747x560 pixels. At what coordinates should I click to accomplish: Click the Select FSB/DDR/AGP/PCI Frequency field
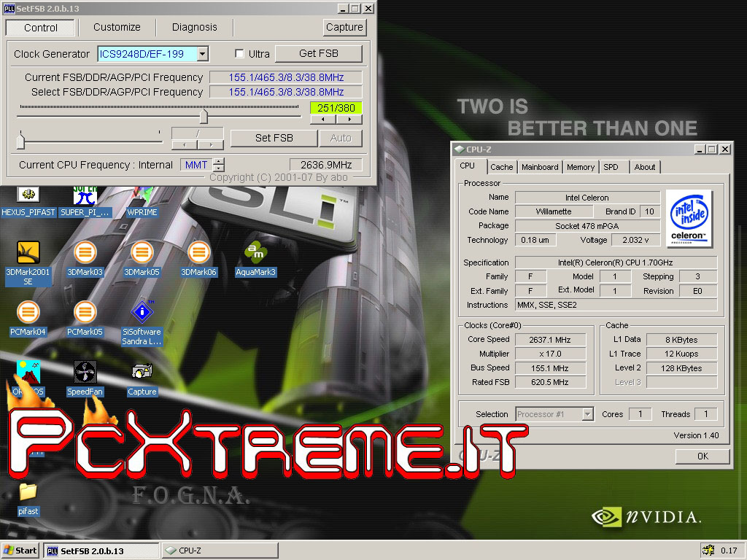286,92
